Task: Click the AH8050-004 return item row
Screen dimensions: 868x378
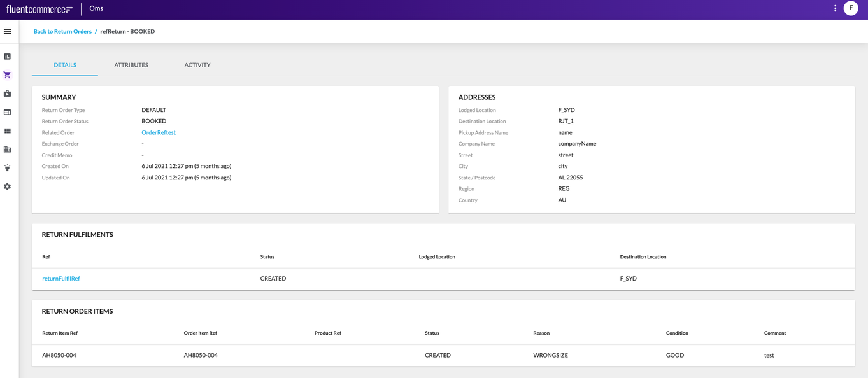Action: tap(59, 355)
